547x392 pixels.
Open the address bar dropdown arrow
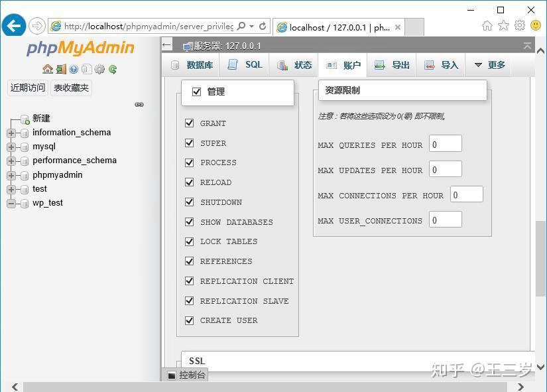pyautogui.click(x=251, y=26)
